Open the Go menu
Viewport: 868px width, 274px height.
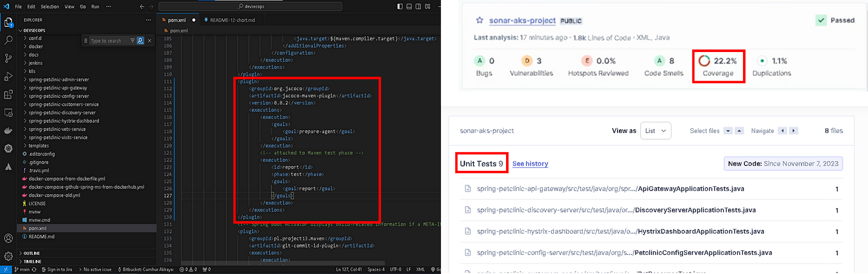click(83, 7)
